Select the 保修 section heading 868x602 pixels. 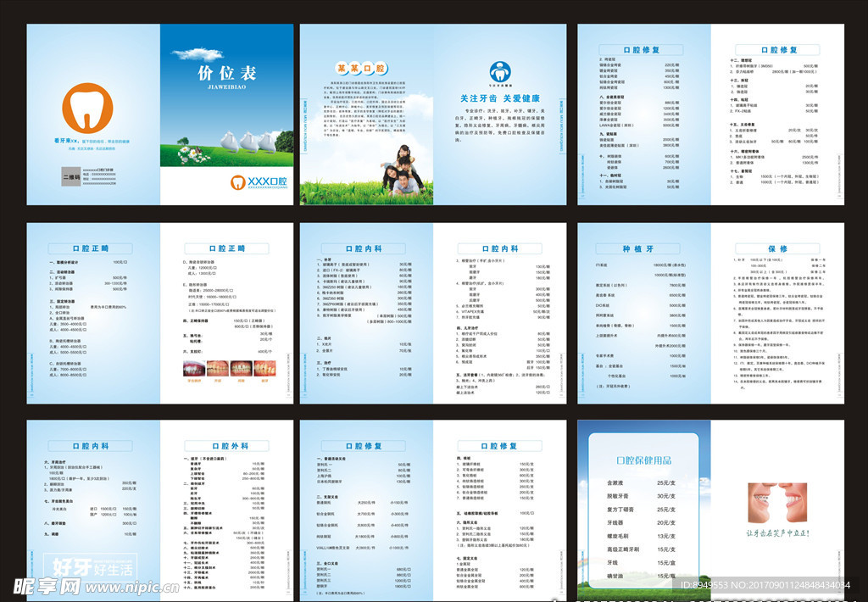point(777,248)
